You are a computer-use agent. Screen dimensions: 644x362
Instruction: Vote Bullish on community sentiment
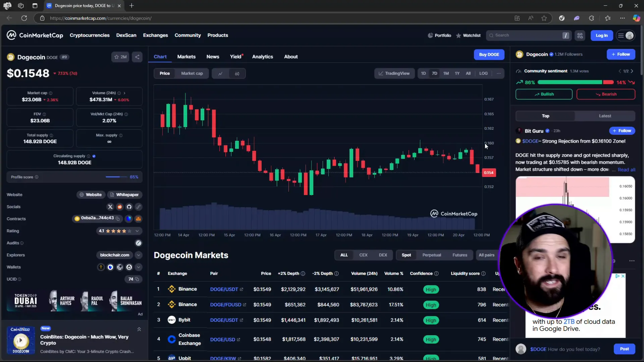point(544,94)
